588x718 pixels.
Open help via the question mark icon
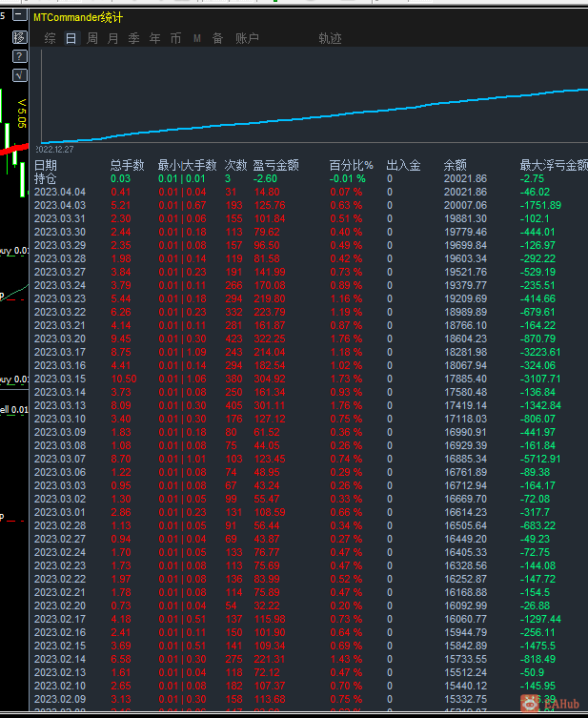(19, 56)
